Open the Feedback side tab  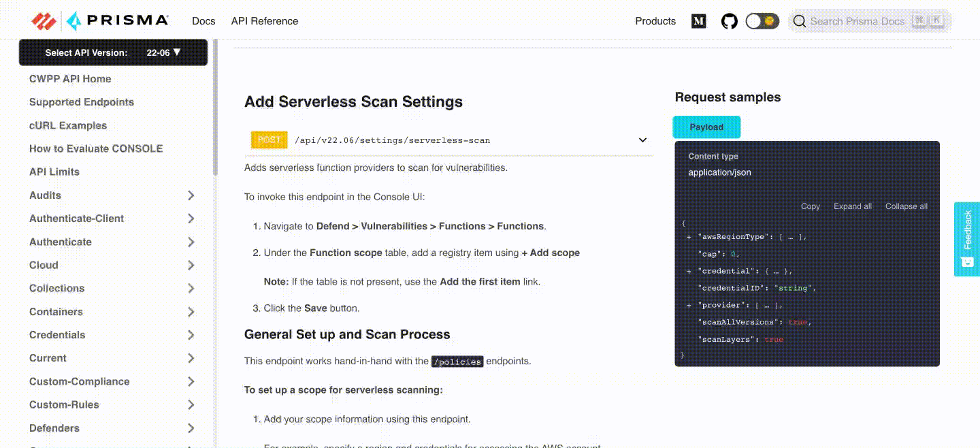click(967, 239)
